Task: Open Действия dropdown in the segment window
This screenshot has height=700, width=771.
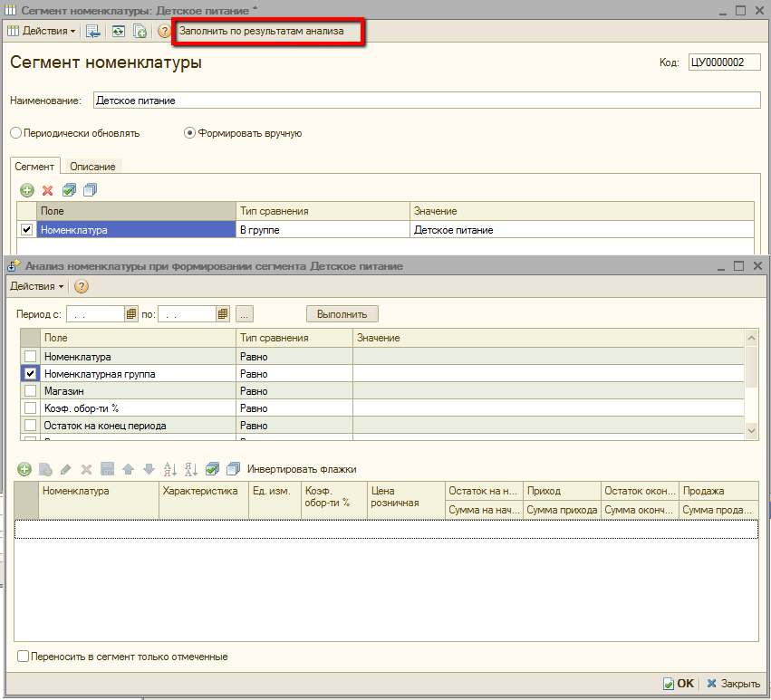Action: pos(42,31)
